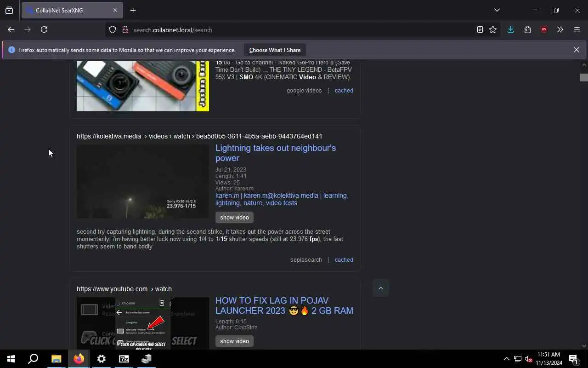Click the tracking protection shield icon
This screenshot has width=588, height=368.
[x=113, y=29]
